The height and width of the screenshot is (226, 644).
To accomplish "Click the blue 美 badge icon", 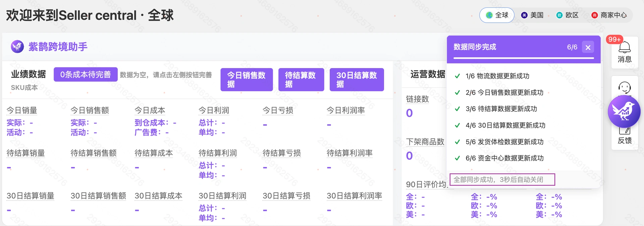I will click(x=524, y=15).
